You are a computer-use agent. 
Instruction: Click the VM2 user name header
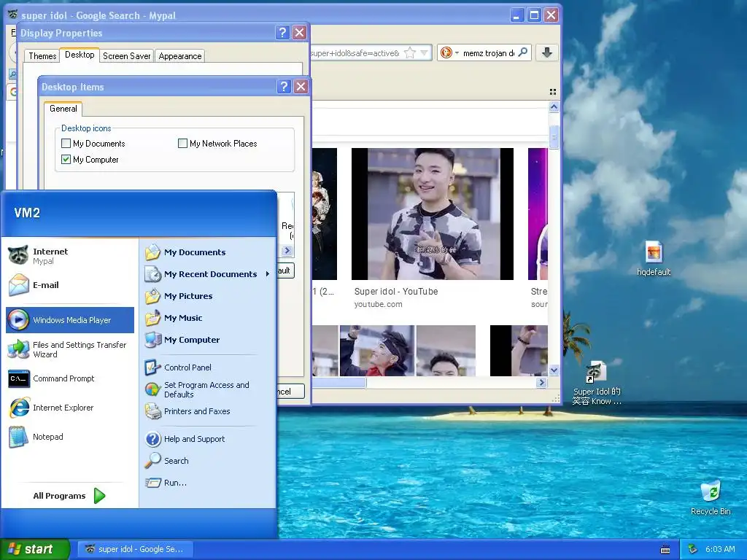click(x=27, y=213)
